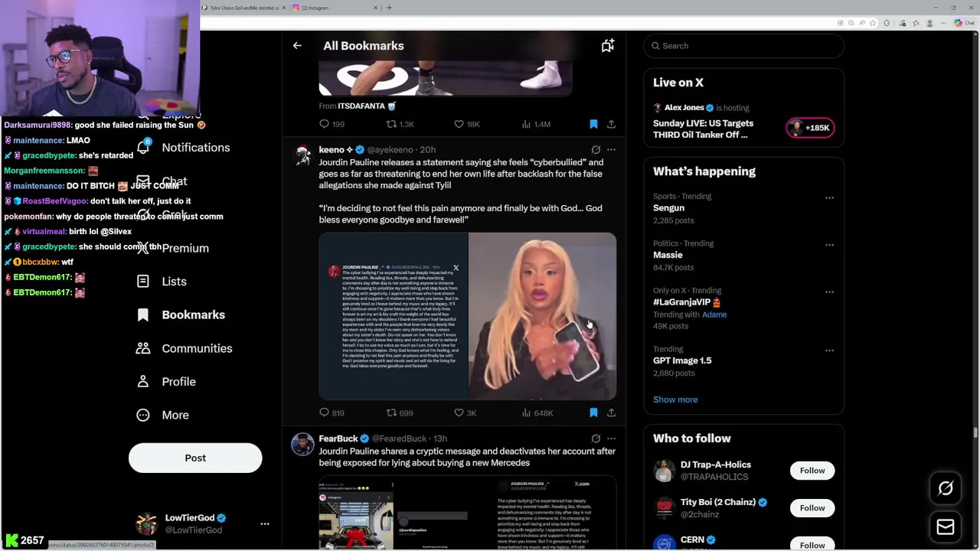This screenshot has width=980, height=551.
Task: Click Show more under What's happening
Action: pyautogui.click(x=675, y=399)
